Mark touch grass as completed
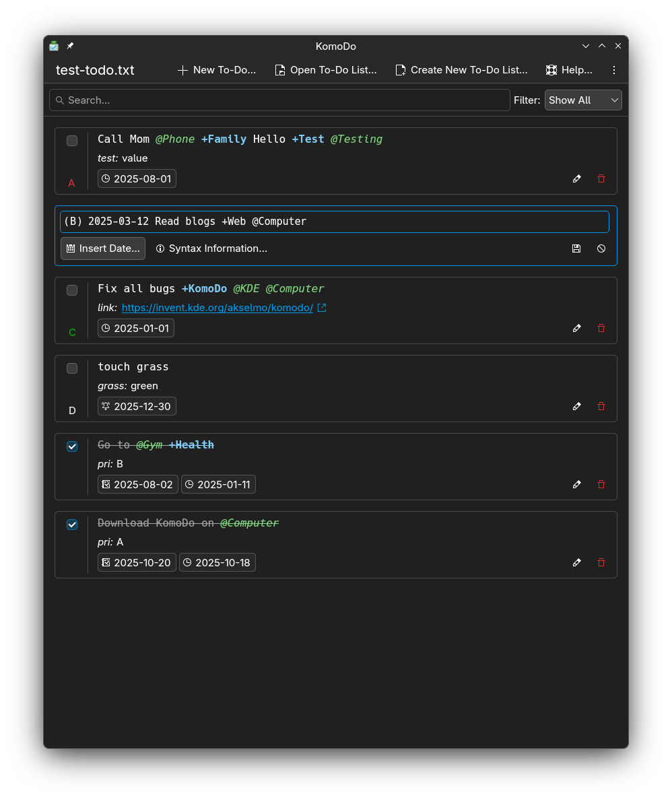Image resolution: width=672 pixels, height=800 pixels. [72, 368]
